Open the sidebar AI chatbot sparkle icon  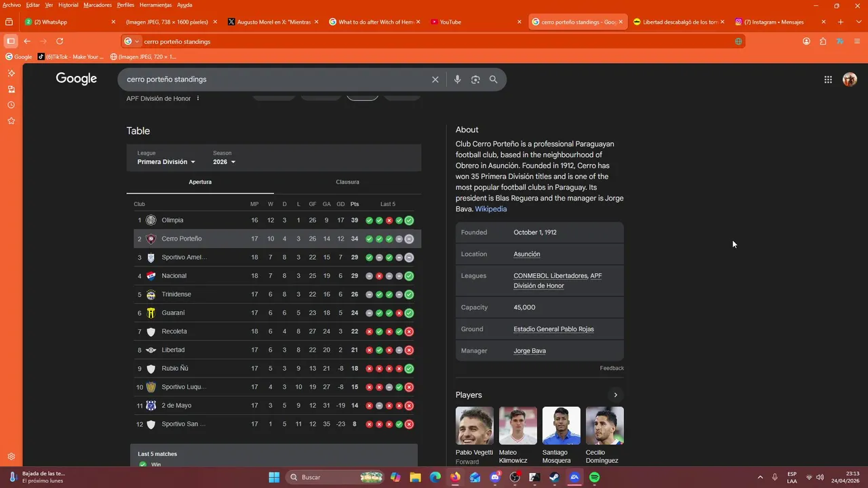click(11, 73)
